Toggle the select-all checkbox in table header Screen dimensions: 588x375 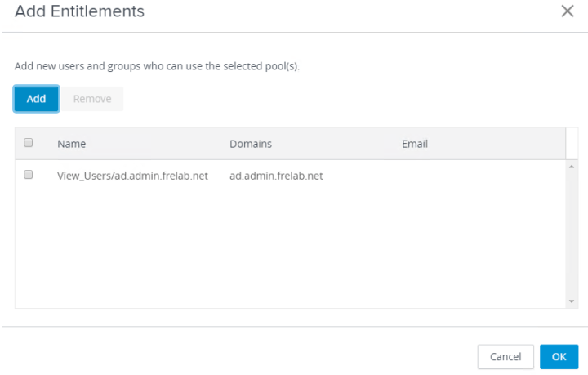tap(29, 143)
